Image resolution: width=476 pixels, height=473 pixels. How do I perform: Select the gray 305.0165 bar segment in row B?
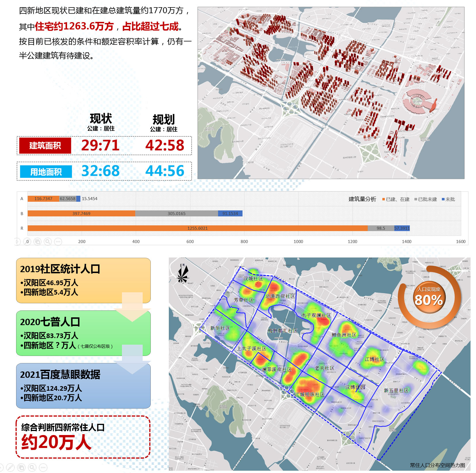pyautogui.click(x=176, y=213)
